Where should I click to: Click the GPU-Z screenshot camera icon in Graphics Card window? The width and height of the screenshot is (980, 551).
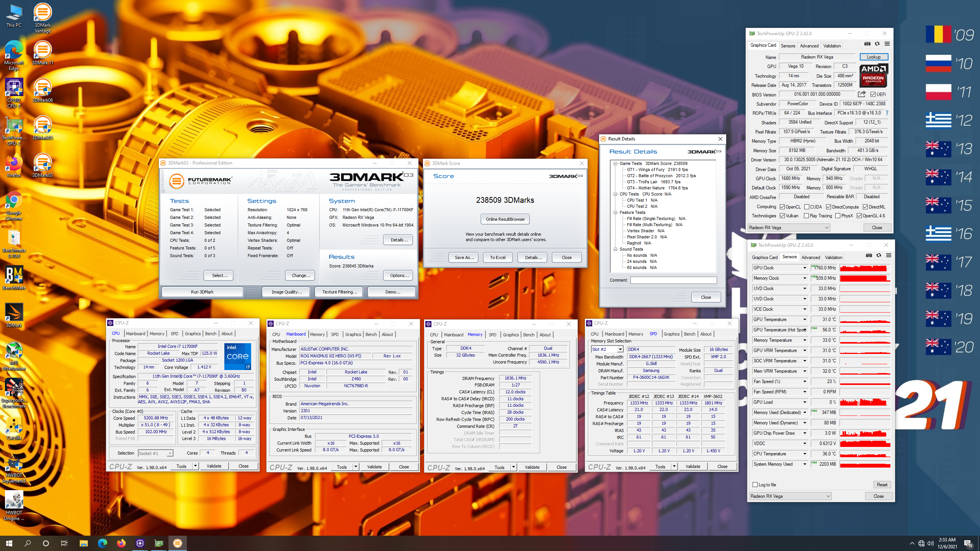(867, 44)
